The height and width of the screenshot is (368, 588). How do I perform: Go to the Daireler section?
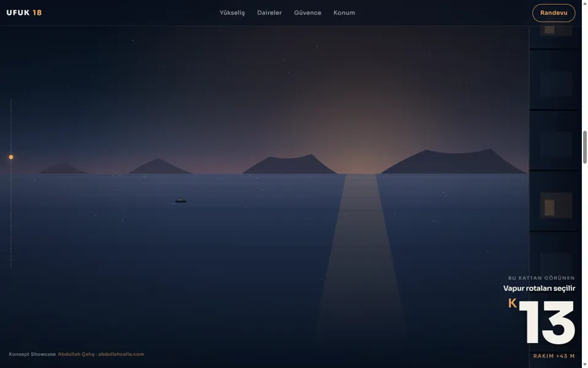tap(269, 13)
